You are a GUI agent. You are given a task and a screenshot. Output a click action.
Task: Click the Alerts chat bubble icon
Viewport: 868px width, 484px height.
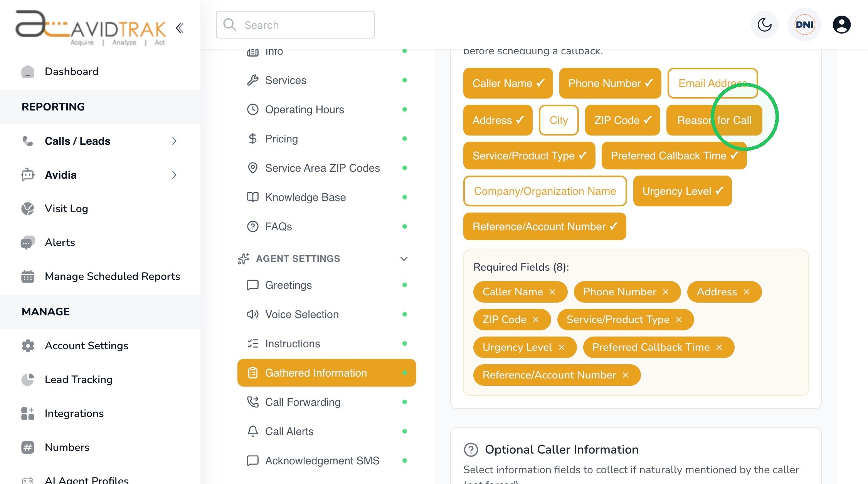(x=28, y=243)
